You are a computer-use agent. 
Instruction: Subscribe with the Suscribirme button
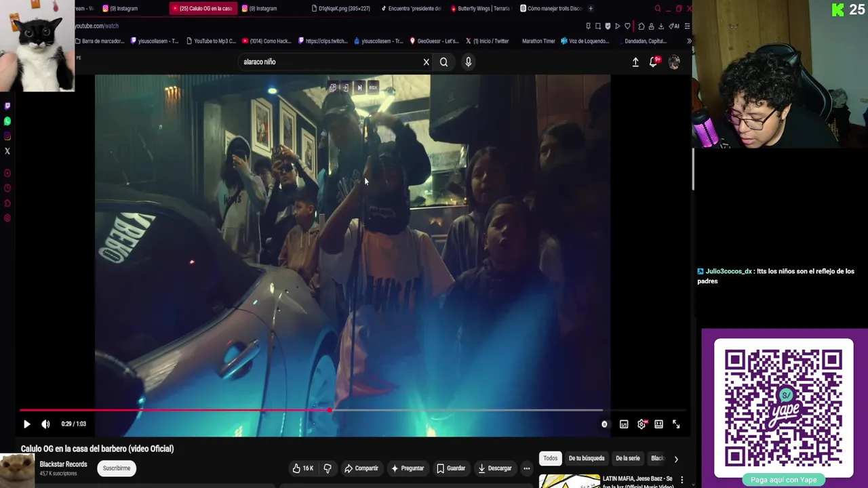point(117,468)
